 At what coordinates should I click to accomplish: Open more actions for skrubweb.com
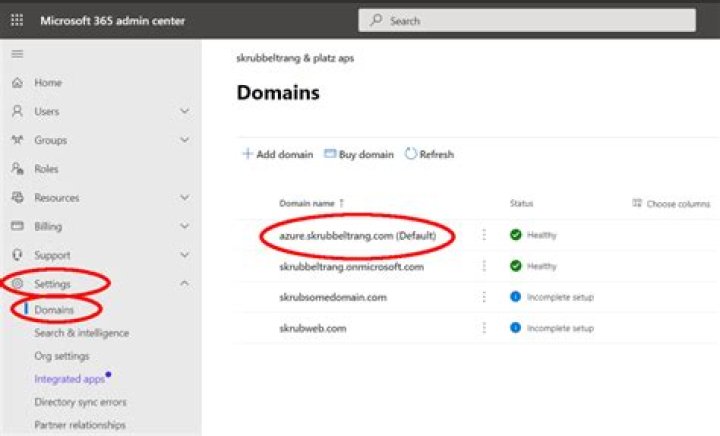[484, 328]
